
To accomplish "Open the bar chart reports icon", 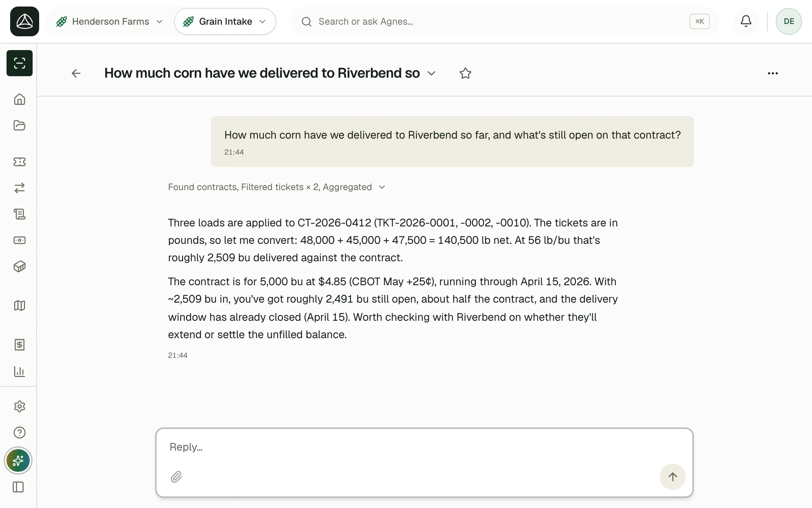I will 20,372.
